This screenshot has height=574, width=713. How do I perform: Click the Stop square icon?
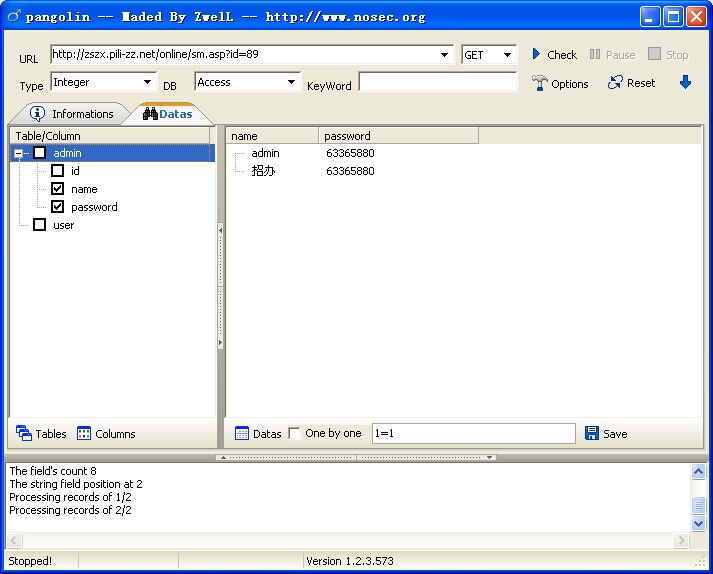pos(654,54)
